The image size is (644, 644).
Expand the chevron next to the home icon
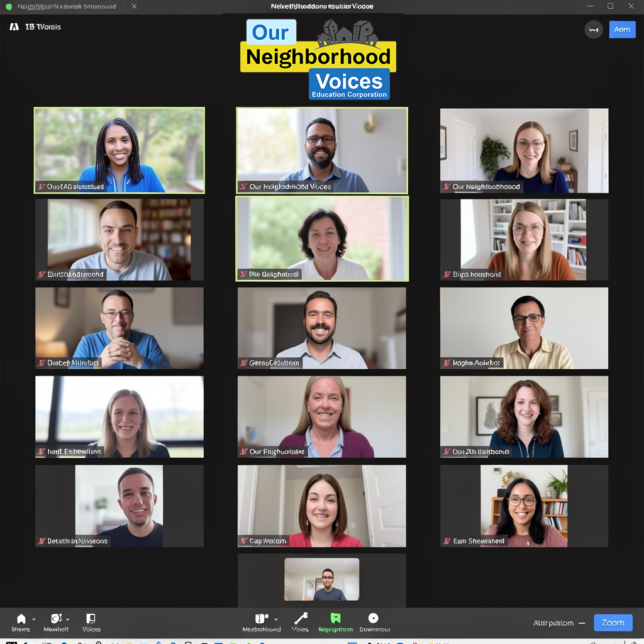point(34,619)
